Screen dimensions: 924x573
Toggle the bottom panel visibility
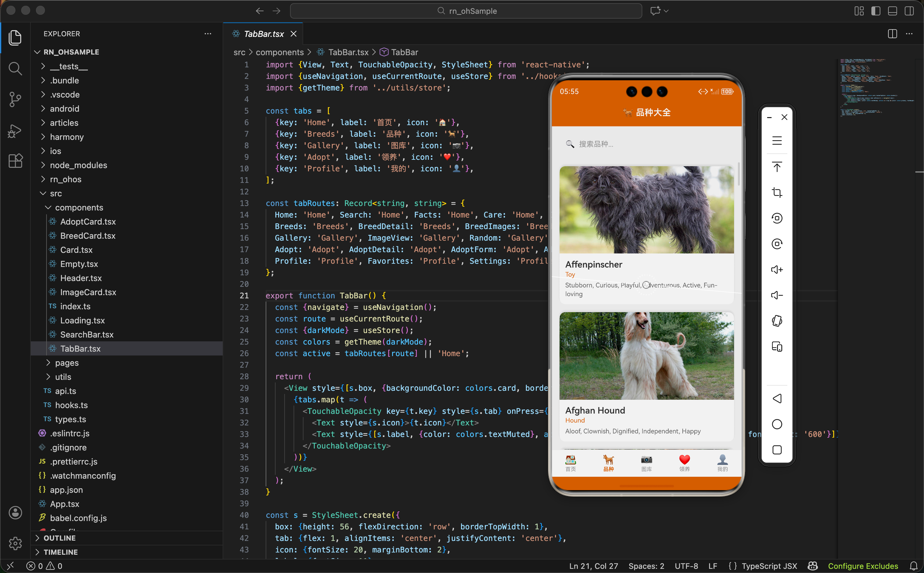click(x=892, y=11)
